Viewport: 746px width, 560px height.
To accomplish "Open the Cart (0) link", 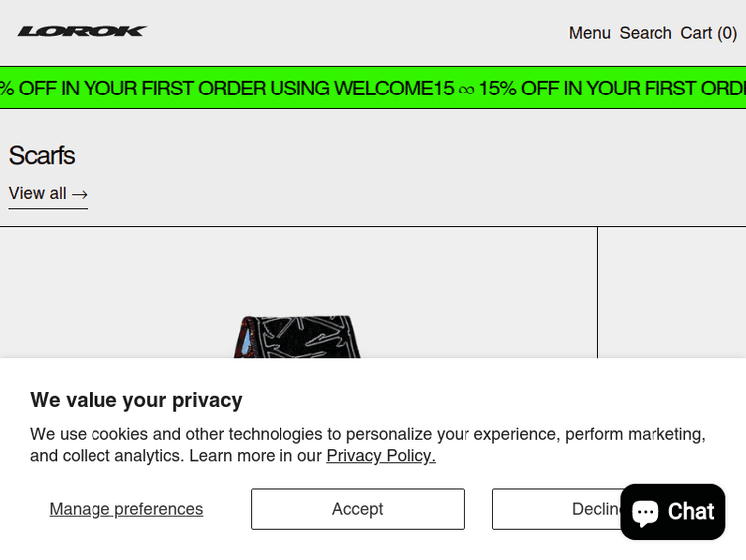I will (708, 33).
